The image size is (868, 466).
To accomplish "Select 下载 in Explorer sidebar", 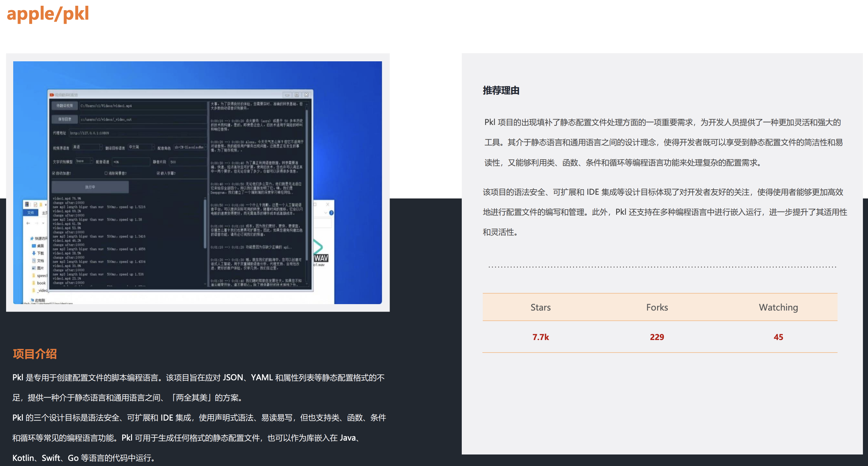I will pyautogui.click(x=38, y=253).
